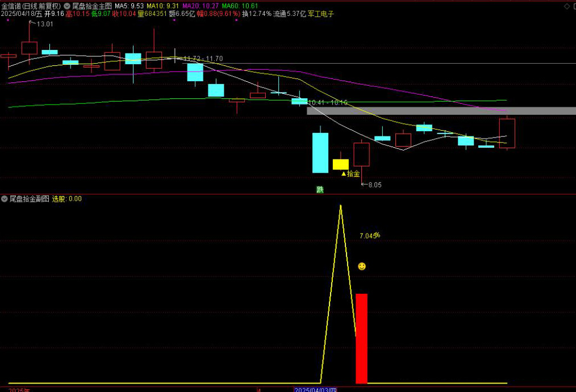Click the 2025/04/03 date marker on timeline

click(x=315, y=389)
